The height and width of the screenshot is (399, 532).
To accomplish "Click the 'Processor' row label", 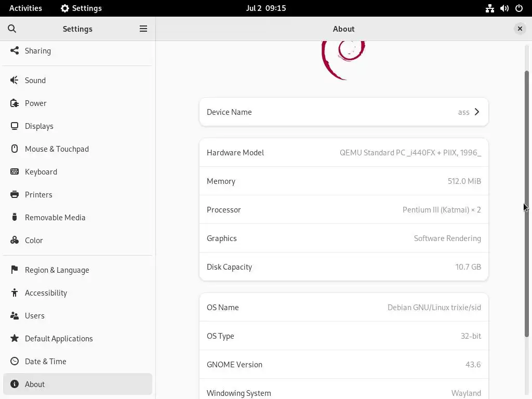I will (223, 210).
